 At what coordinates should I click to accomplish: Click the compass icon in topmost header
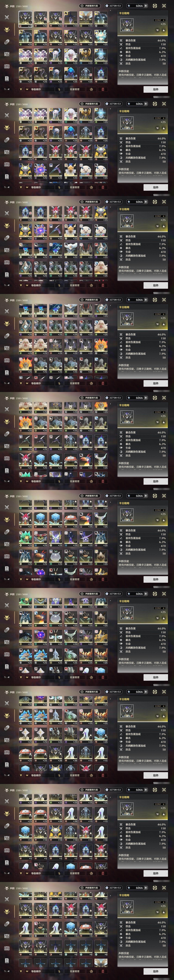tap(155, 6)
